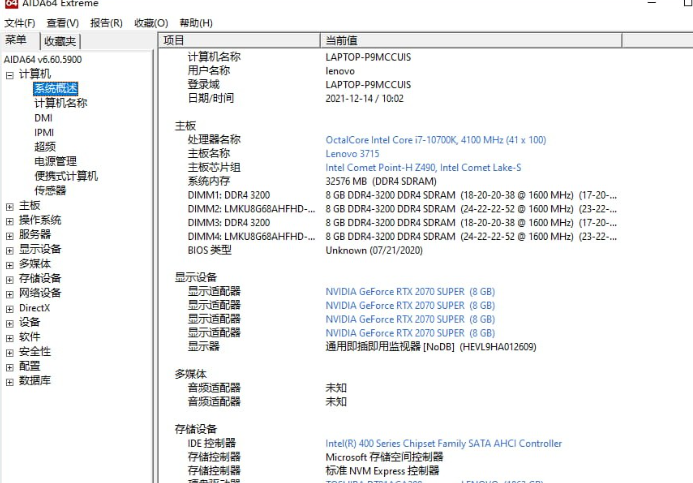Select 主板 label in left tree
The width and height of the screenshot is (693, 483).
click(x=30, y=205)
